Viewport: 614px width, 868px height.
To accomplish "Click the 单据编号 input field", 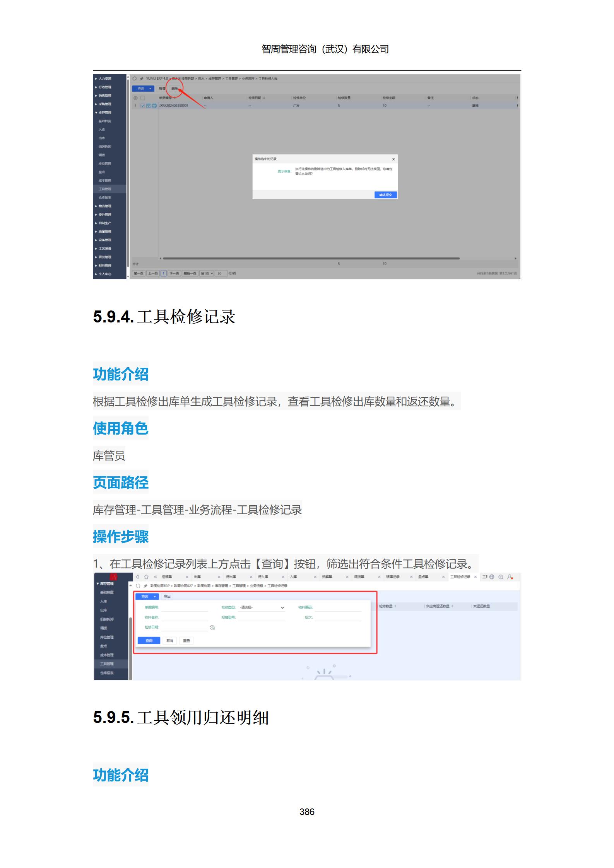I will (184, 608).
